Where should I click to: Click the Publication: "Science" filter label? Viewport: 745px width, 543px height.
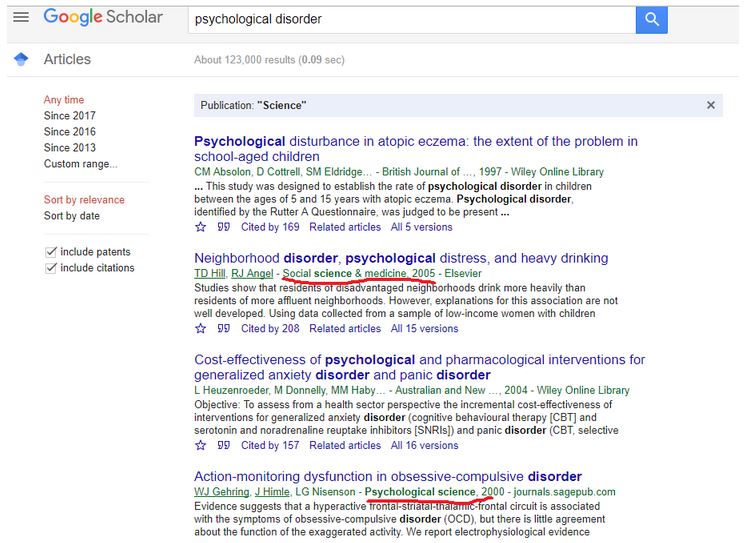(253, 105)
